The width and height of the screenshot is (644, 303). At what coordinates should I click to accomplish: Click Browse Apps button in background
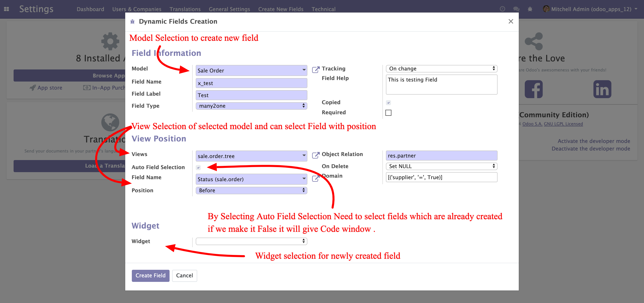tap(69, 75)
